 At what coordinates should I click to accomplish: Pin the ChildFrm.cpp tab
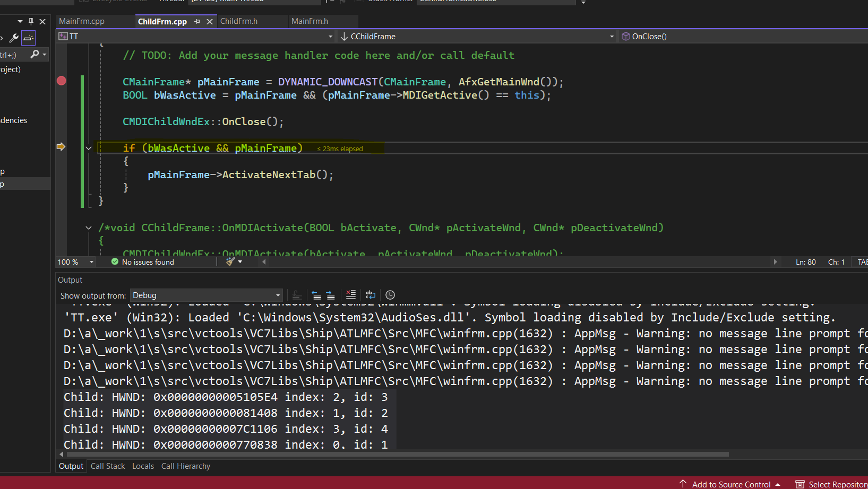tap(197, 22)
